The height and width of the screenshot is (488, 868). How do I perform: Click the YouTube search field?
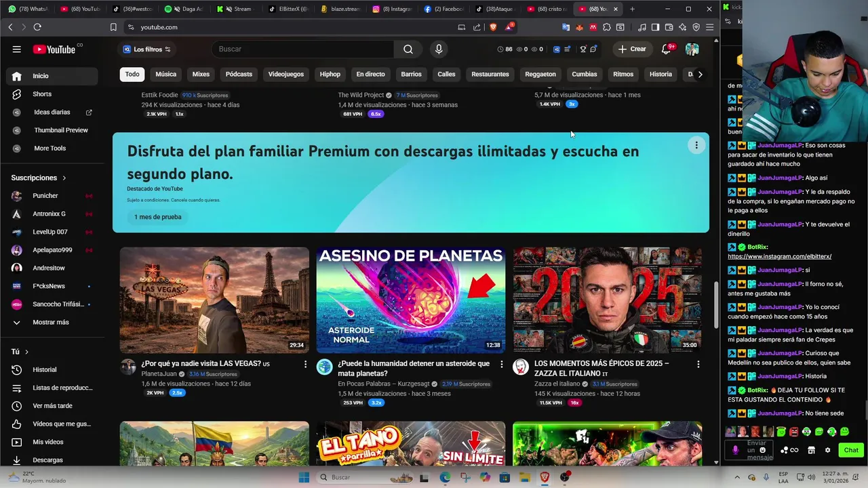(302, 49)
